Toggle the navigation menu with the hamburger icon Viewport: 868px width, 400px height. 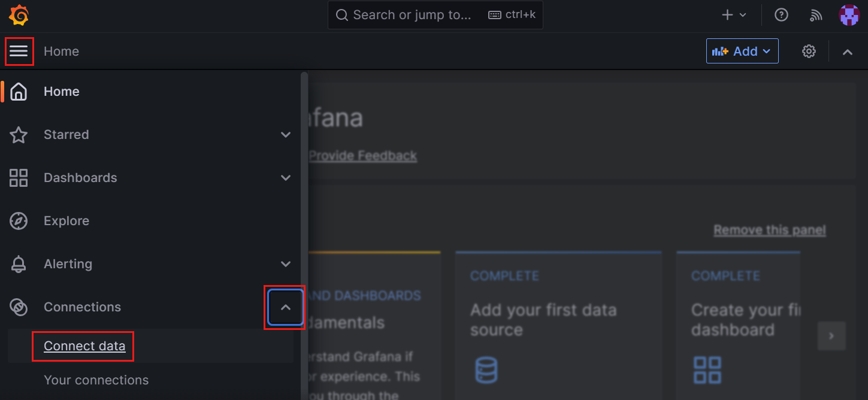(19, 51)
